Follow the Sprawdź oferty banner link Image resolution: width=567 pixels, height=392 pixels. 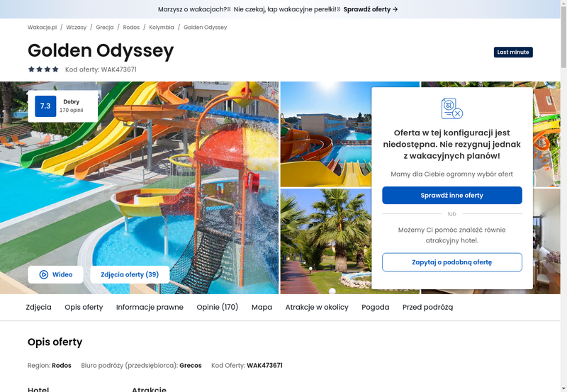371,9
